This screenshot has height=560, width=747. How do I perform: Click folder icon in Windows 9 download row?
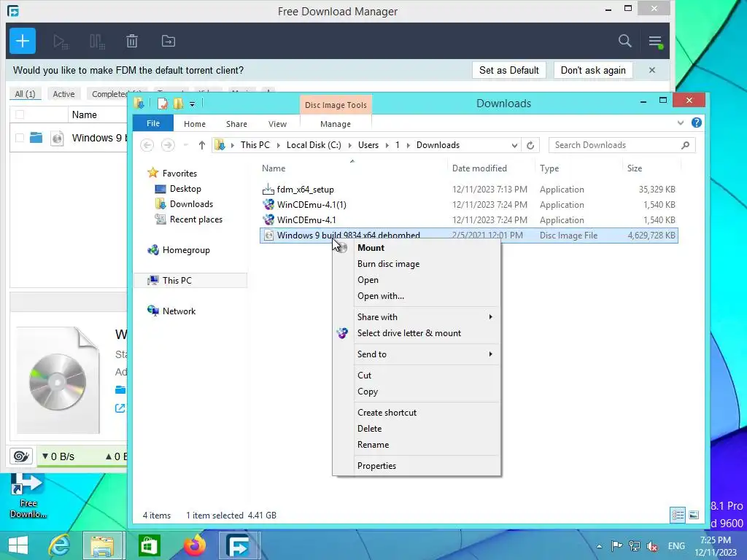coord(36,138)
